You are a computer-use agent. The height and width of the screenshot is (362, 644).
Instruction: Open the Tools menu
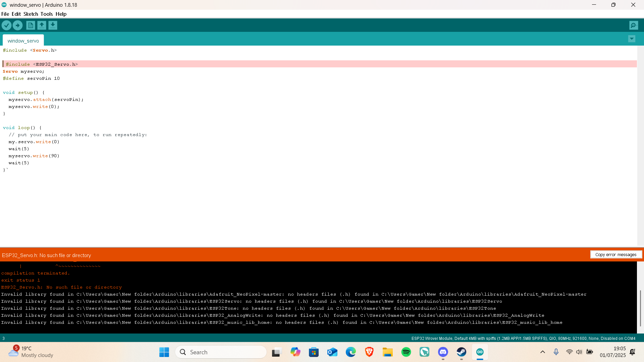tap(47, 14)
